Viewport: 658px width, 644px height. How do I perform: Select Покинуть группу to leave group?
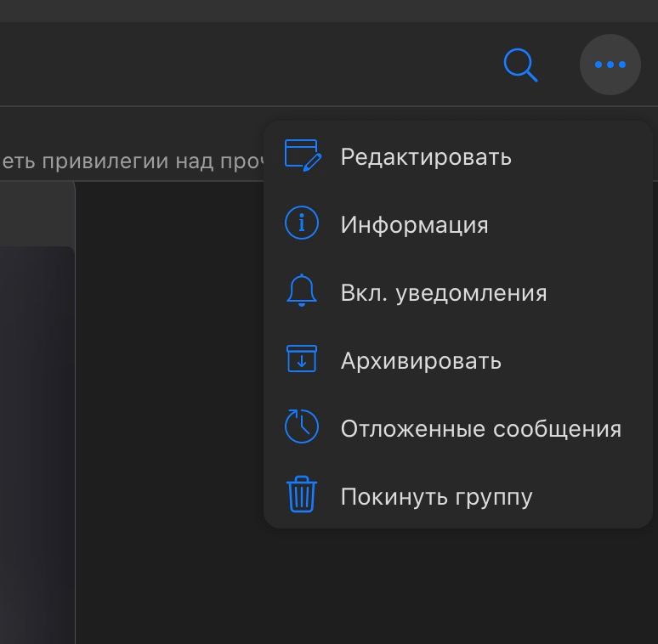click(458, 496)
